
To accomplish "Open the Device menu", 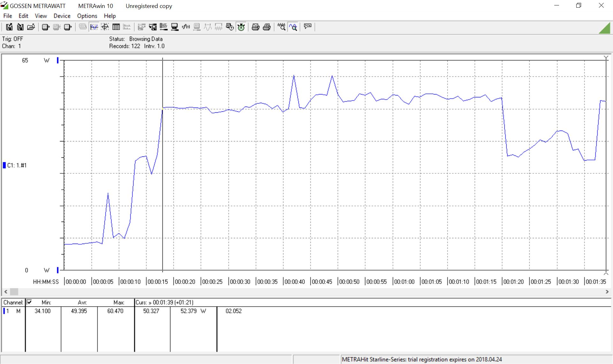I will (x=62, y=16).
